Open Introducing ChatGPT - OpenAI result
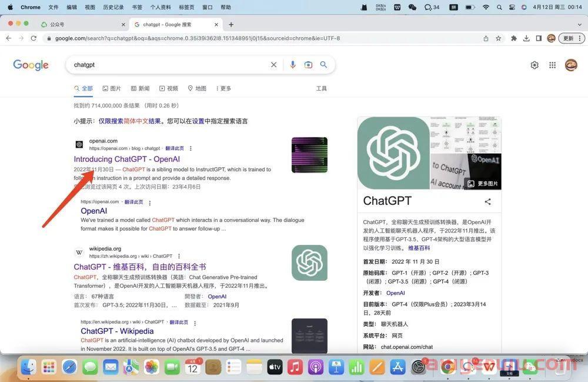The height and width of the screenshot is (382, 588). point(127,159)
